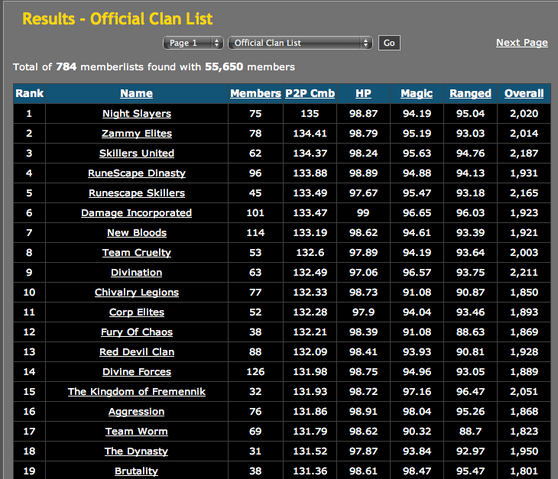Open the Chivalry Legions clan link
This screenshot has width=558, height=479.
coord(137,293)
